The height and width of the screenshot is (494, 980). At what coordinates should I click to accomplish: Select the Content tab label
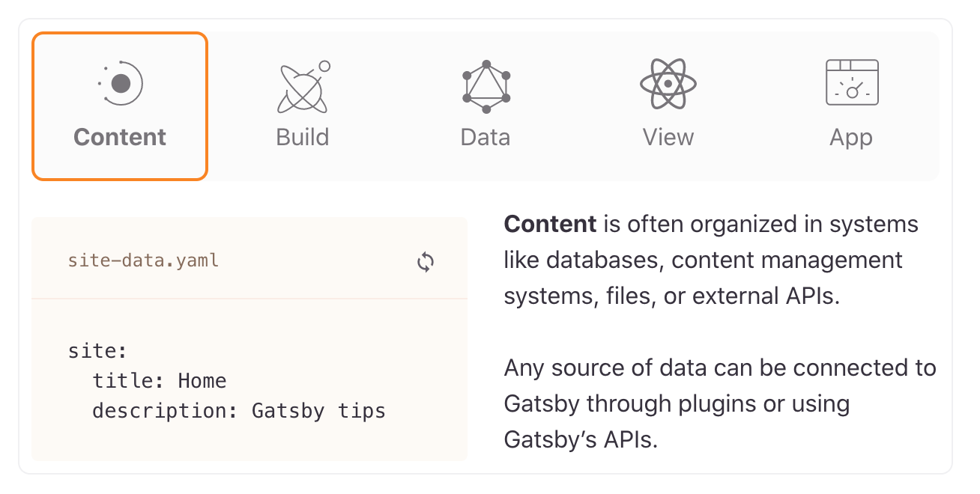pyautogui.click(x=119, y=137)
